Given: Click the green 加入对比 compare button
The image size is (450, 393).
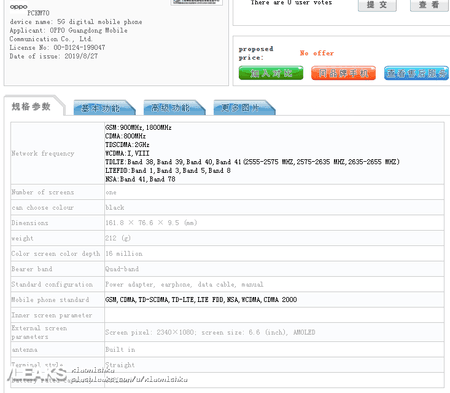Looking at the screenshot, I should 271,73.
